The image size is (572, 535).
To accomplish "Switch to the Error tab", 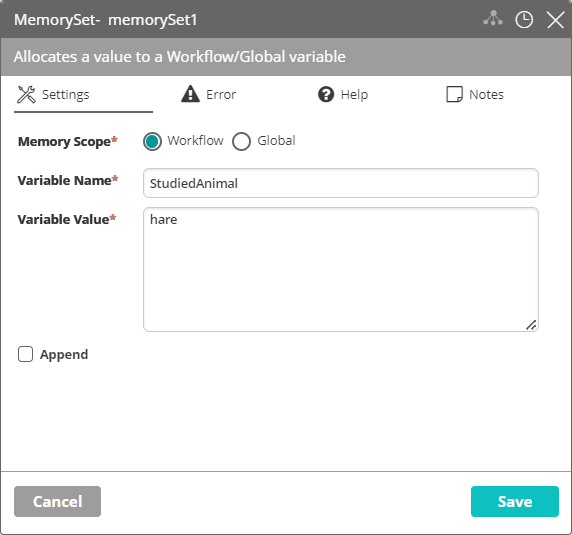I will point(209,94).
